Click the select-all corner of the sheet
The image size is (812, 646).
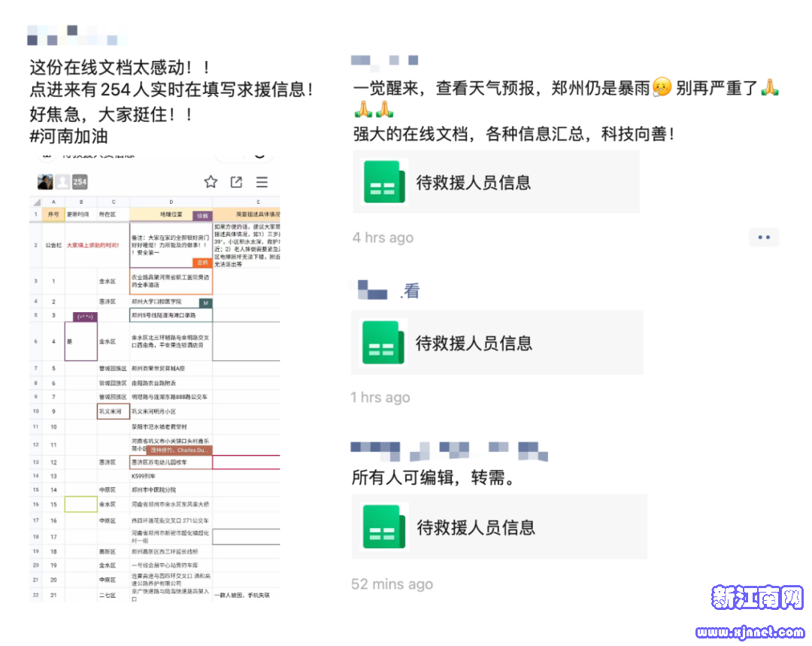click(35, 202)
